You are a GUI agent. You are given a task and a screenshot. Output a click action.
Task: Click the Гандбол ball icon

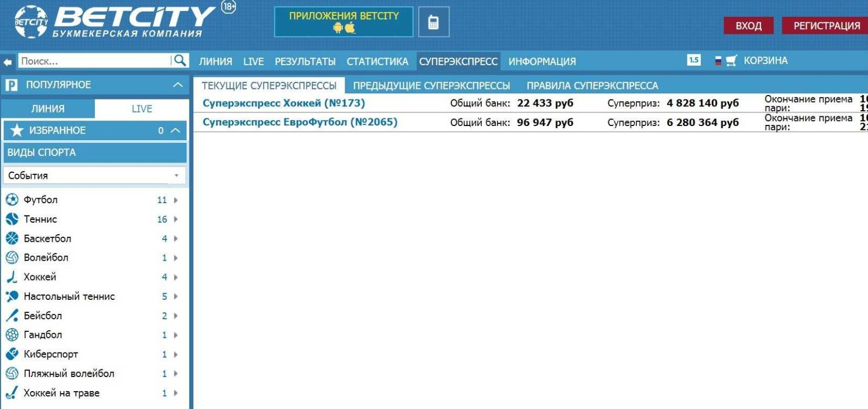(12, 335)
